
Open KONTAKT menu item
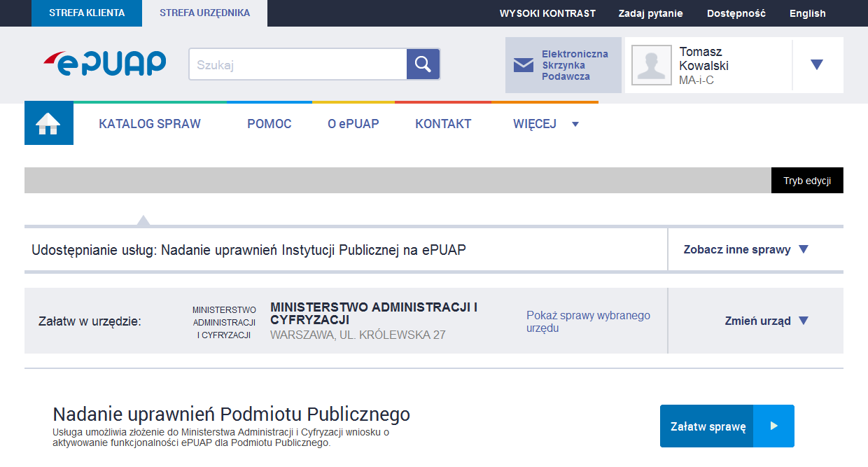[x=443, y=124]
